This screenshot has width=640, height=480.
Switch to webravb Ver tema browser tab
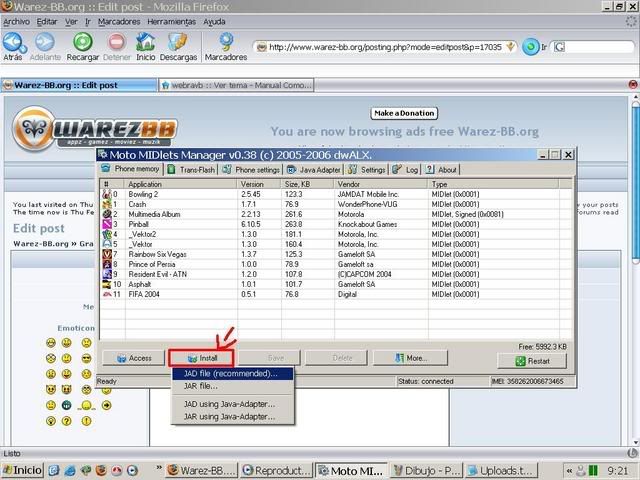(236, 85)
